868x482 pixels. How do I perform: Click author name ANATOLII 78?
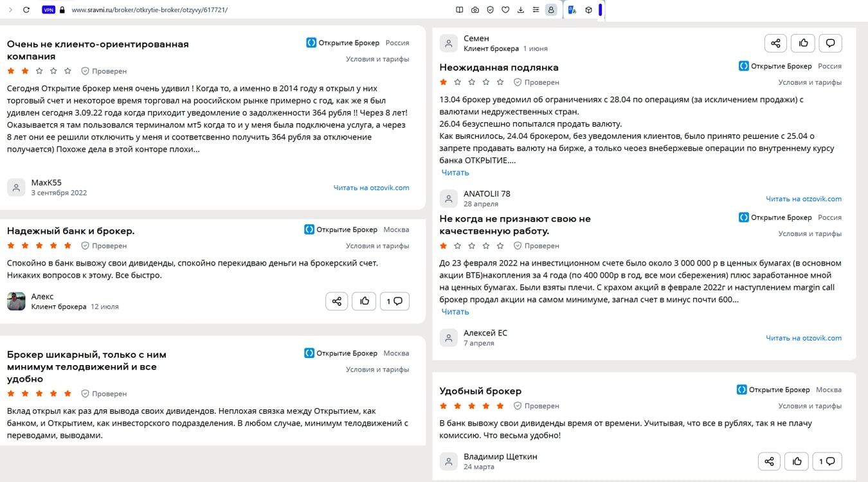click(487, 193)
